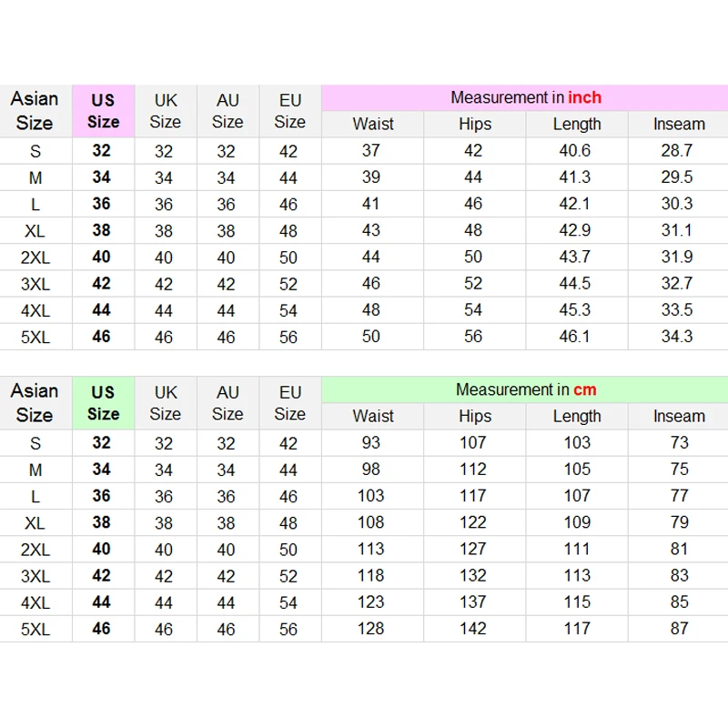Select waist value 128 in cm table
The width and height of the screenshot is (728, 728).
pyautogui.click(x=371, y=628)
